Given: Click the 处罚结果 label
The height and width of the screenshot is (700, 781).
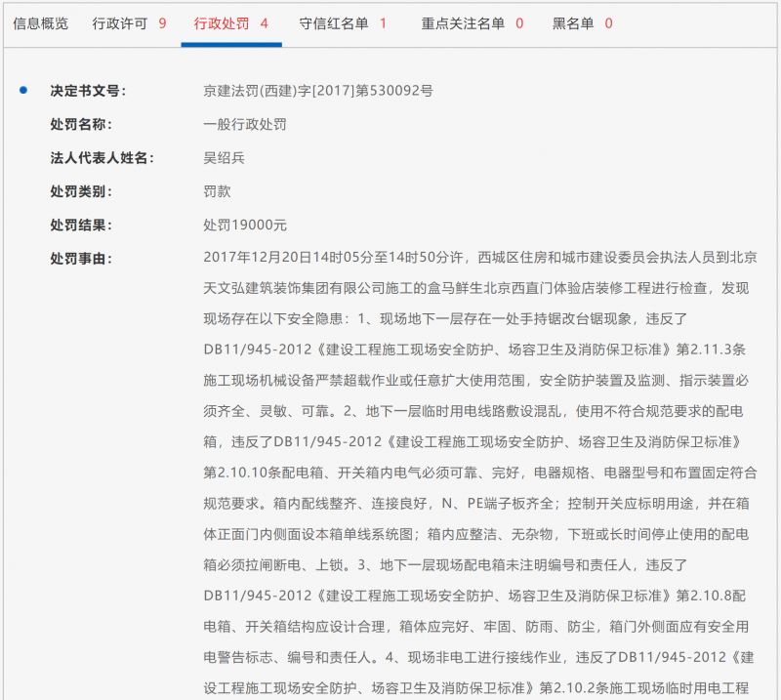Looking at the screenshot, I should [81, 225].
